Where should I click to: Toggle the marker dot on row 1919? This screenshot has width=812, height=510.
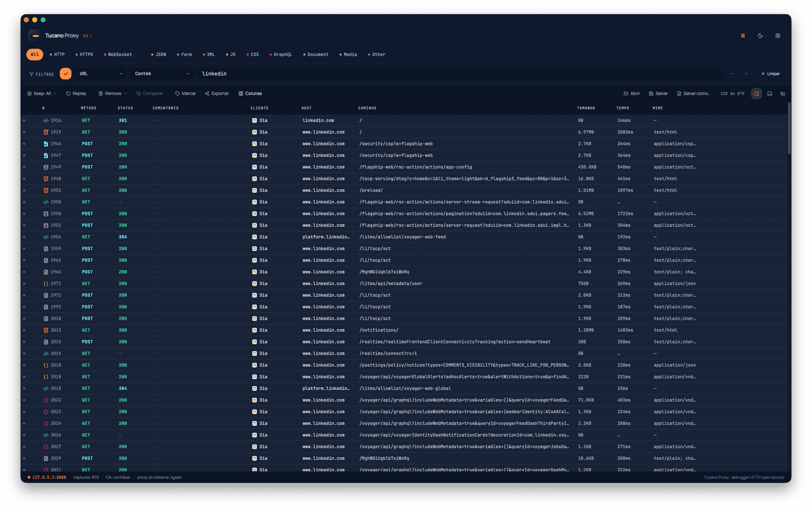[x=24, y=132]
